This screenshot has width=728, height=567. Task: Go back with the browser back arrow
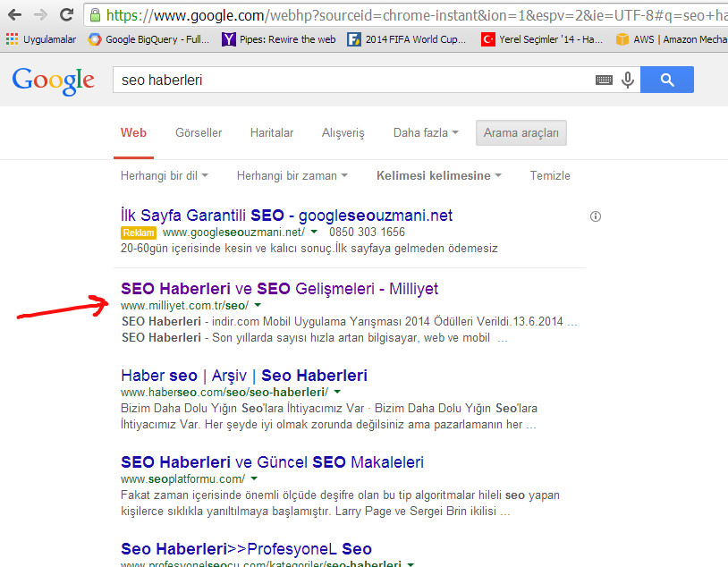click(14, 15)
